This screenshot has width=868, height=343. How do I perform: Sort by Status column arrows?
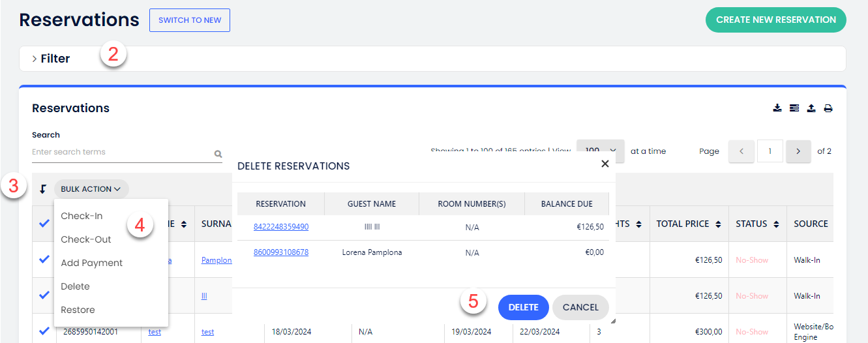point(775,224)
